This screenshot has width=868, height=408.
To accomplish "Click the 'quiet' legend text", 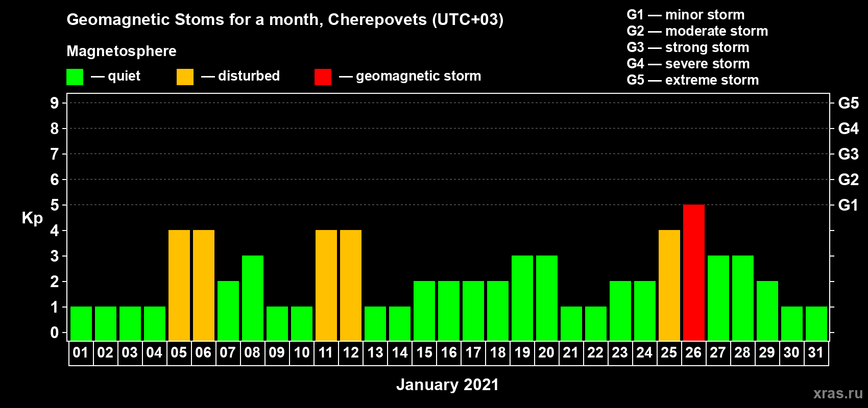I will coord(124,76).
